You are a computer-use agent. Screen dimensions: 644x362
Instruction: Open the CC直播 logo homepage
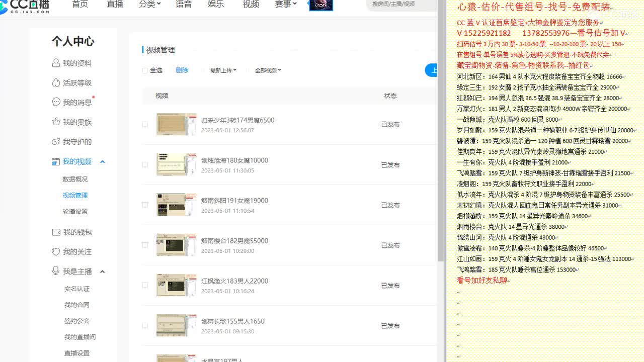(24, 6)
